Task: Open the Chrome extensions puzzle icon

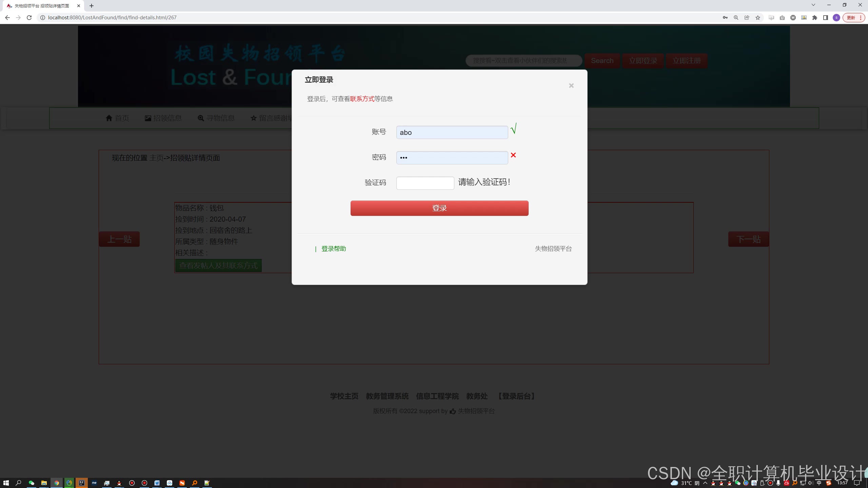Action: tap(815, 18)
